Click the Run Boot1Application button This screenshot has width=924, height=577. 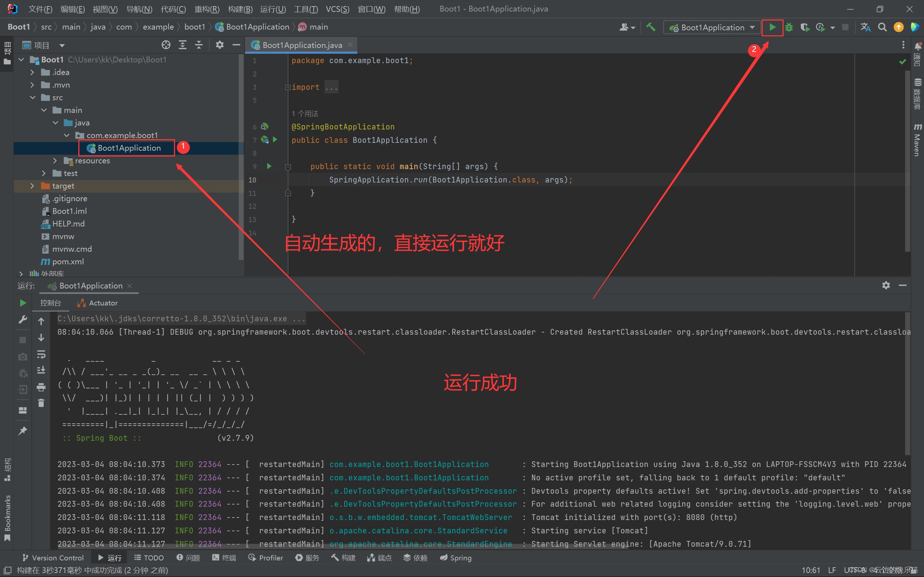pos(771,27)
